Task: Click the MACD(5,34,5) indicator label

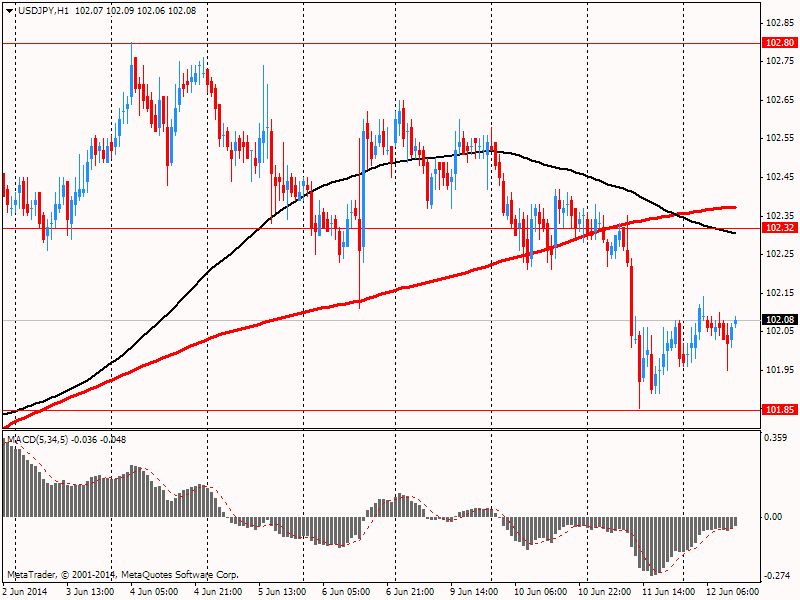Action: (x=38, y=440)
